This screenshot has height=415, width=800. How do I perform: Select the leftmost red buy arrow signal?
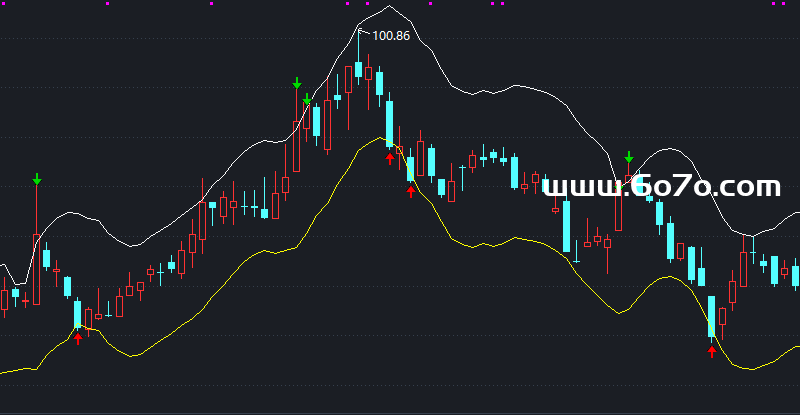(x=78, y=338)
